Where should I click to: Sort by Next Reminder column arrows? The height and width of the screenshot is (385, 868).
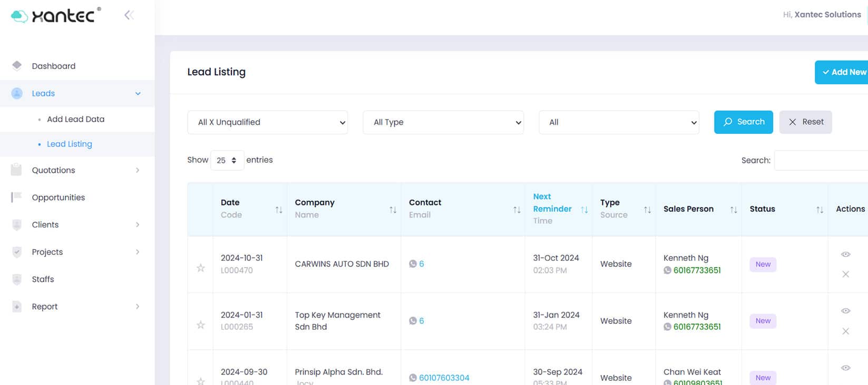[x=584, y=210]
